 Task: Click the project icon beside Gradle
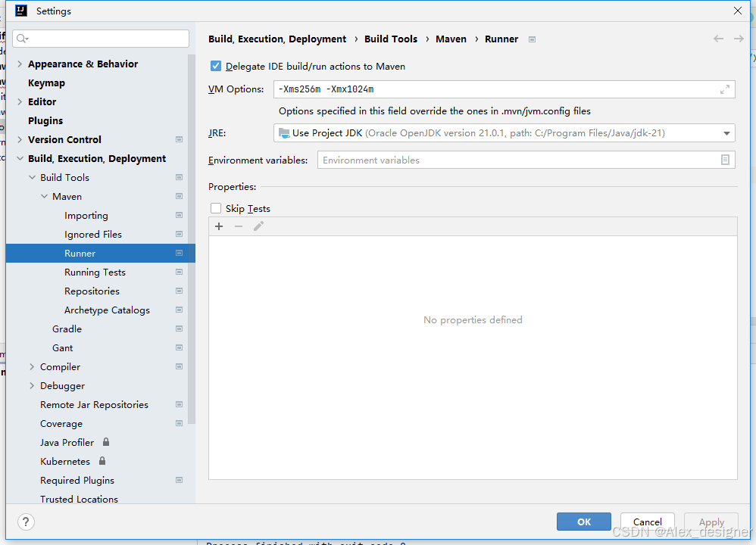pyautogui.click(x=180, y=329)
